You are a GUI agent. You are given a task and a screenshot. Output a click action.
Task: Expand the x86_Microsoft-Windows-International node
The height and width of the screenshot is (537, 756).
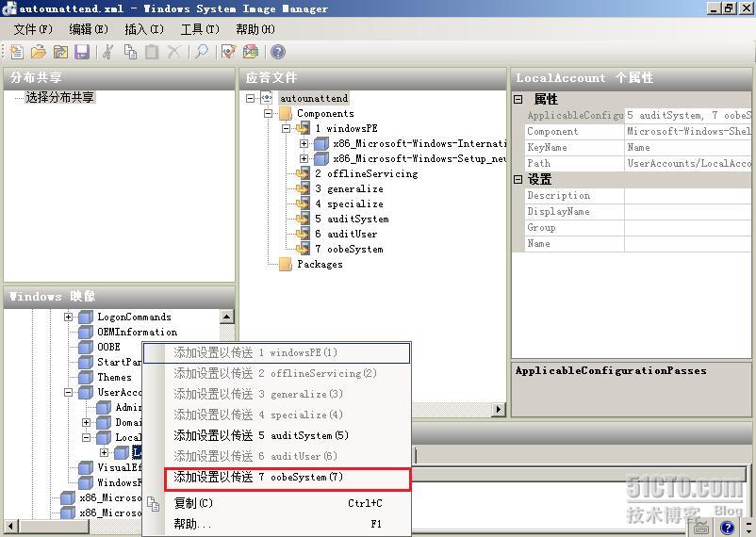click(304, 143)
